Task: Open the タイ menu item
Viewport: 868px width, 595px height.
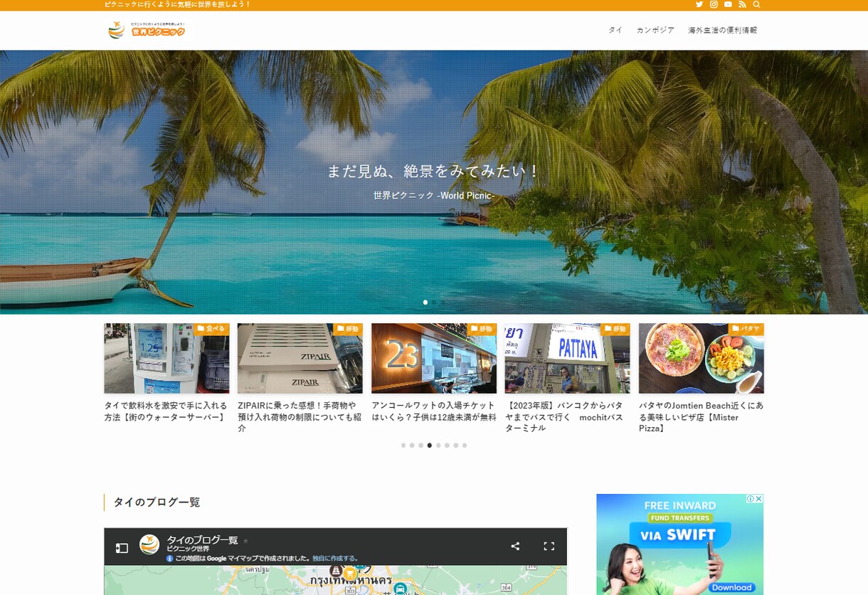Action: 615,30
